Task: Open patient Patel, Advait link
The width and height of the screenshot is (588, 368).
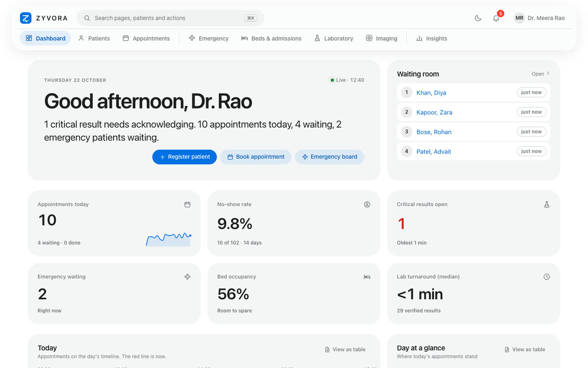Action: (434, 152)
